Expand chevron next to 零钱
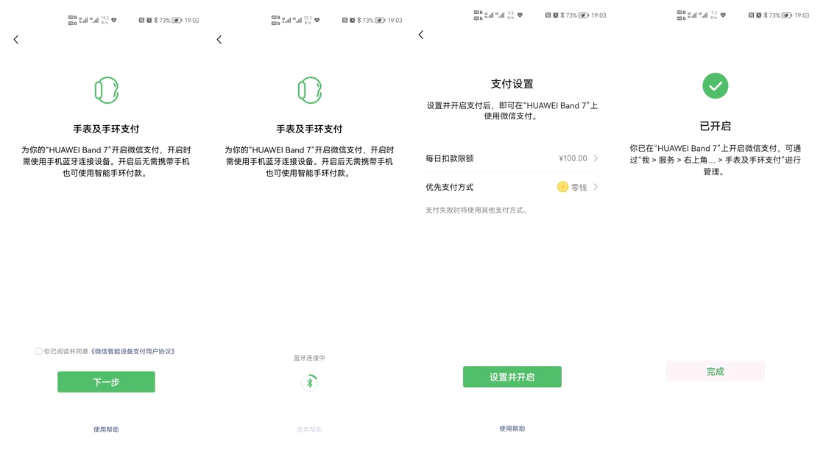Image resolution: width=824 pixels, height=466 pixels. coord(595,187)
